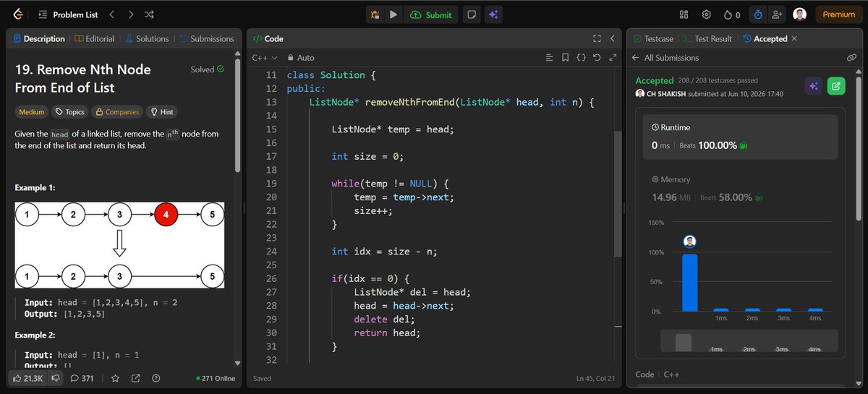Reset code with the undo arrow icon

tap(597, 57)
